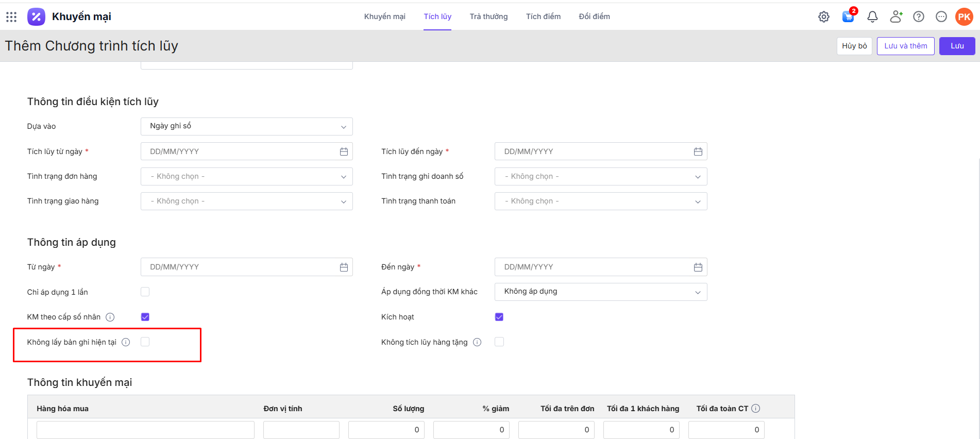The image size is (980, 439).
Task: Open the app launcher grid icon
Action: tap(11, 17)
